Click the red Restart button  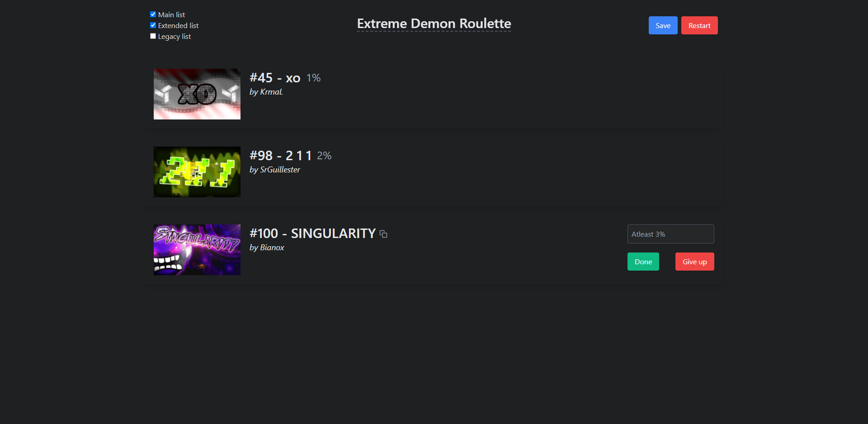pyautogui.click(x=699, y=25)
